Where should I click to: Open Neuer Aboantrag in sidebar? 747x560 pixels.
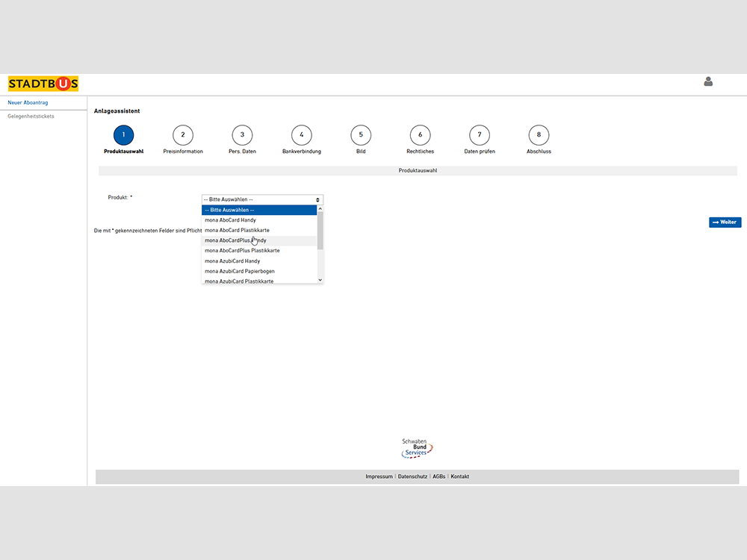[x=28, y=102]
